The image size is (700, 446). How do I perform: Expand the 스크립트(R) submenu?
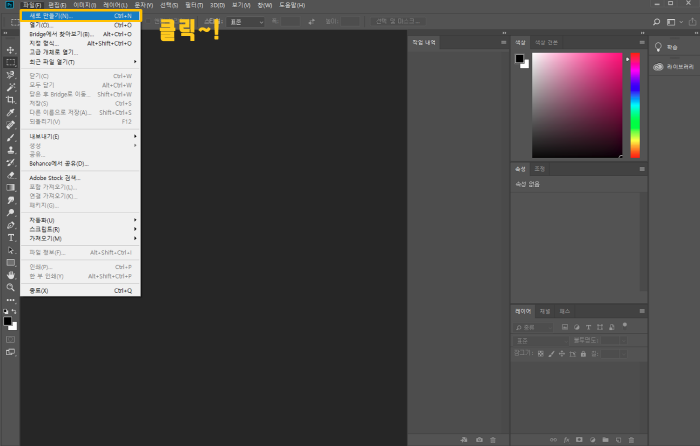(80, 229)
